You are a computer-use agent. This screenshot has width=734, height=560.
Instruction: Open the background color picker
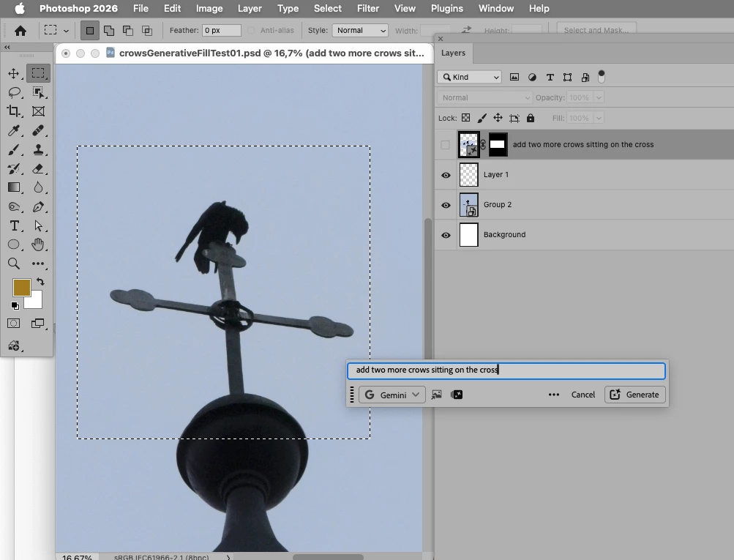(x=36, y=302)
